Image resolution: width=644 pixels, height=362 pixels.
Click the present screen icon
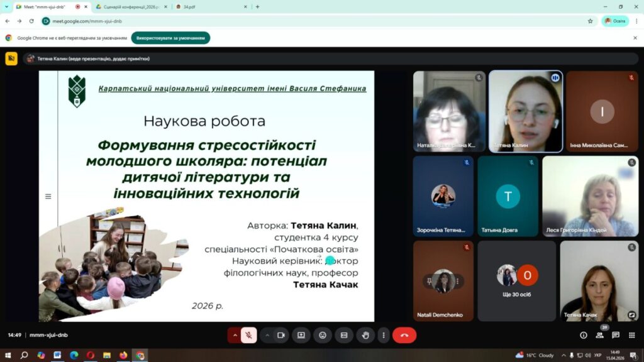click(301, 335)
